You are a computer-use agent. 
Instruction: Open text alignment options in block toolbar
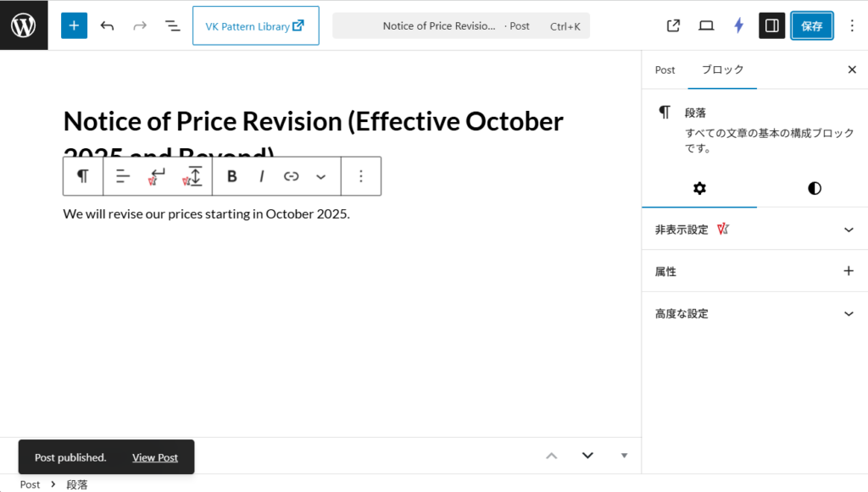[x=123, y=176]
